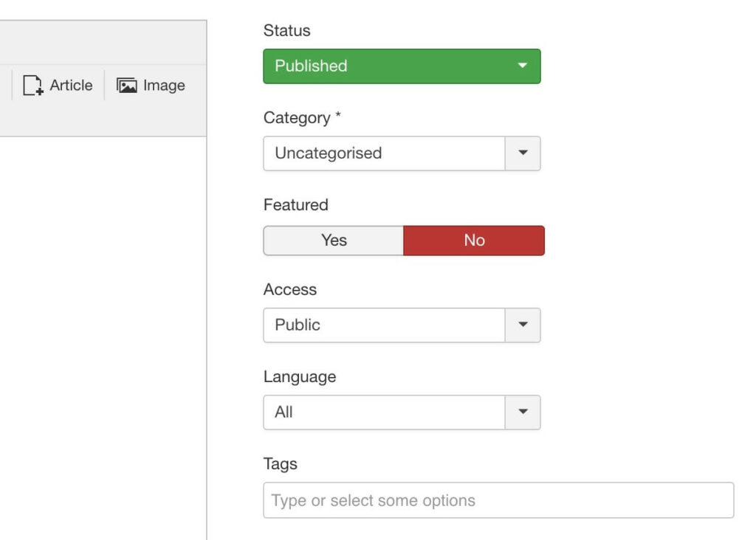The width and height of the screenshot is (756, 540).
Task: Click the Tags field label
Action: click(280, 464)
